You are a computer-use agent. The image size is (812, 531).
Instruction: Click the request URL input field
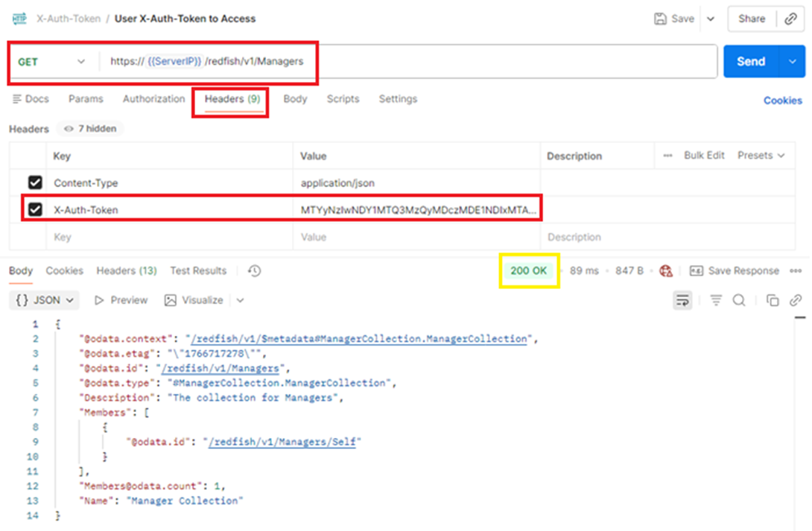coord(447,62)
